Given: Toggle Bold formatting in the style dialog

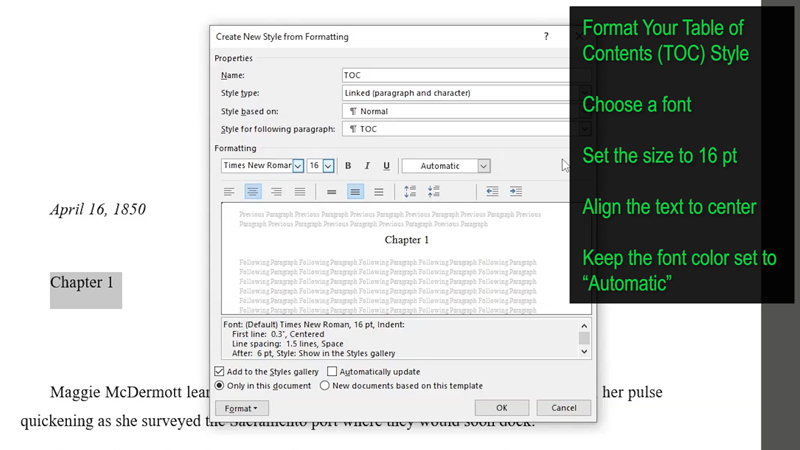Looking at the screenshot, I should (x=348, y=166).
